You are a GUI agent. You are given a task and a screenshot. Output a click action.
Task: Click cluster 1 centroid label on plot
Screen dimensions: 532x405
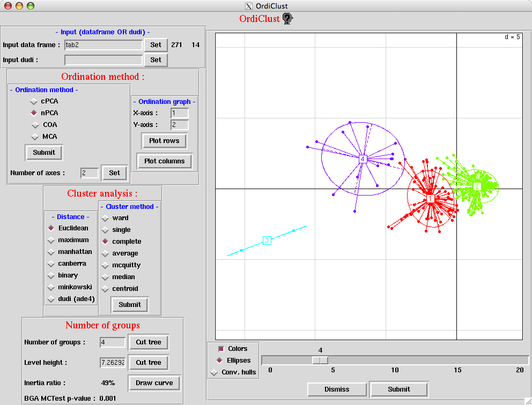pyautogui.click(x=430, y=199)
